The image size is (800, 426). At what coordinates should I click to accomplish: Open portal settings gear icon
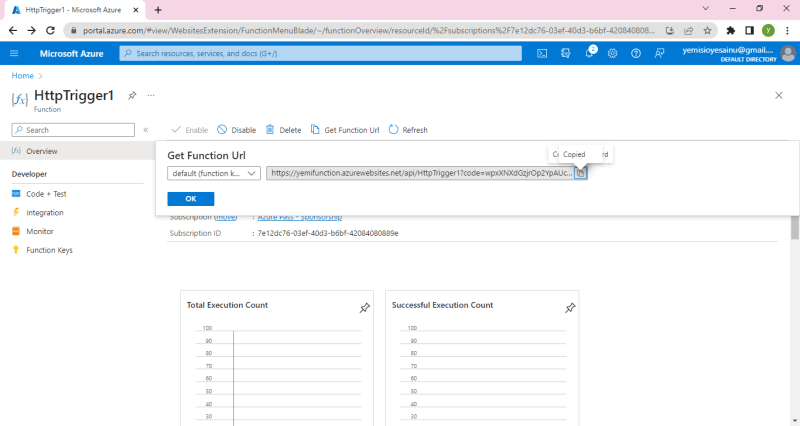pos(612,53)
